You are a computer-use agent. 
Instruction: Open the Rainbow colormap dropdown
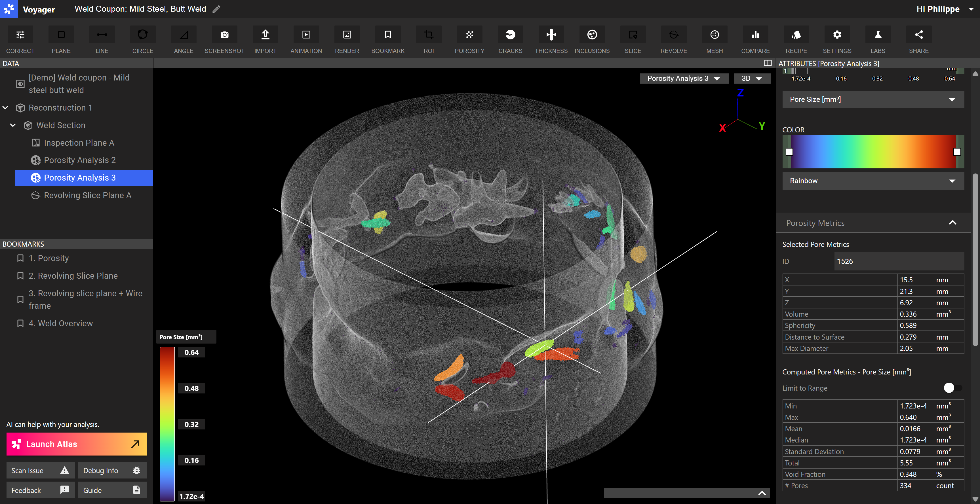873,181
